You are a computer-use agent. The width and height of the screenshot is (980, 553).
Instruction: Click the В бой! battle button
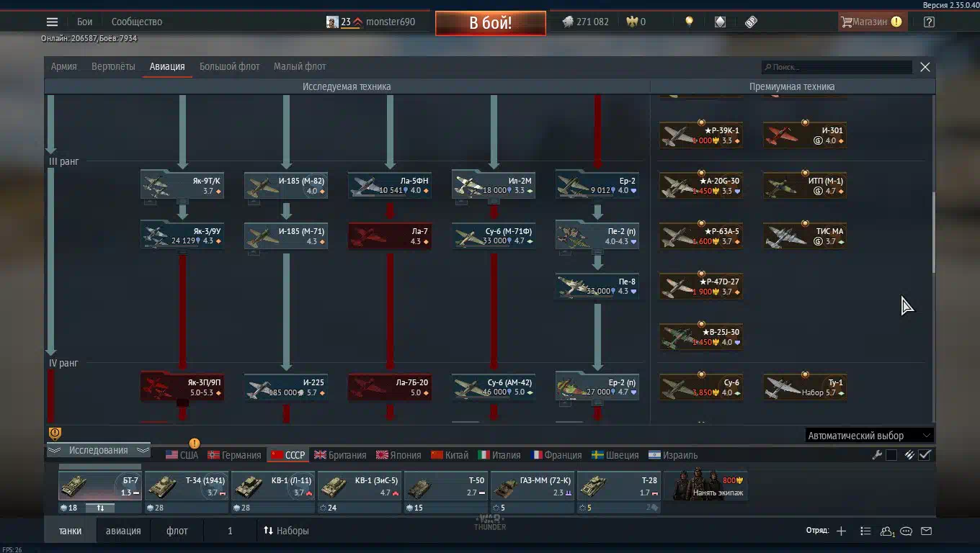point(491,22)
